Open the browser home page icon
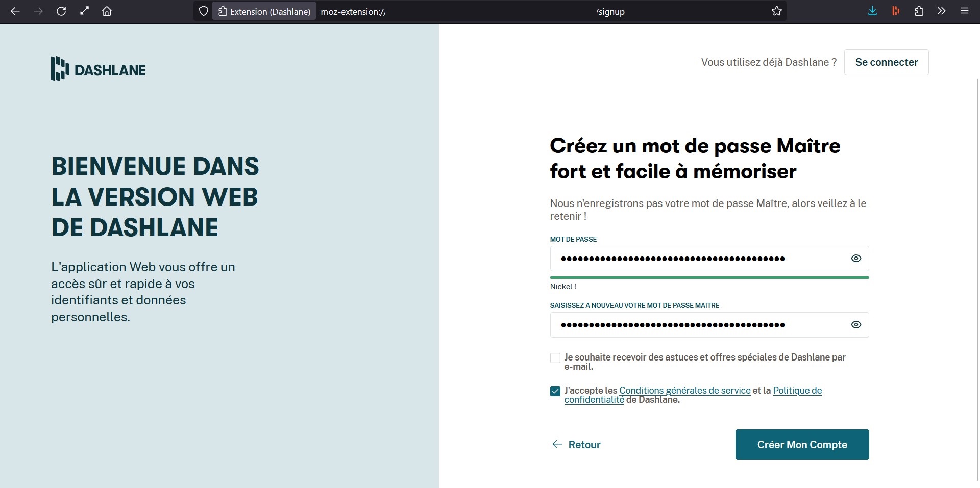 click(107, 11)
